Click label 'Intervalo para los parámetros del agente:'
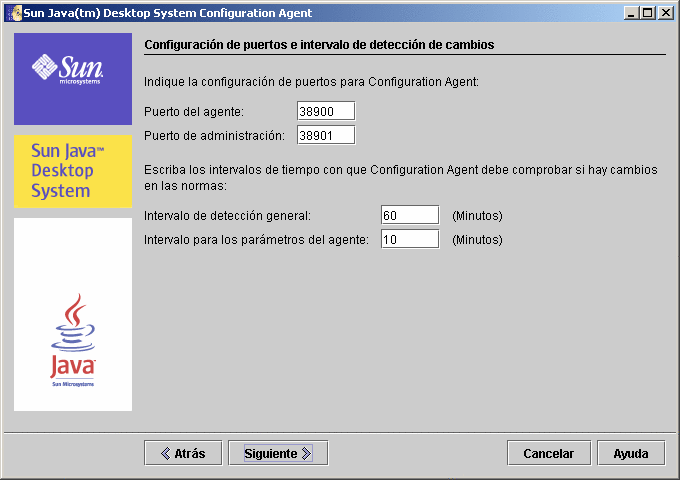 [256, 240]
